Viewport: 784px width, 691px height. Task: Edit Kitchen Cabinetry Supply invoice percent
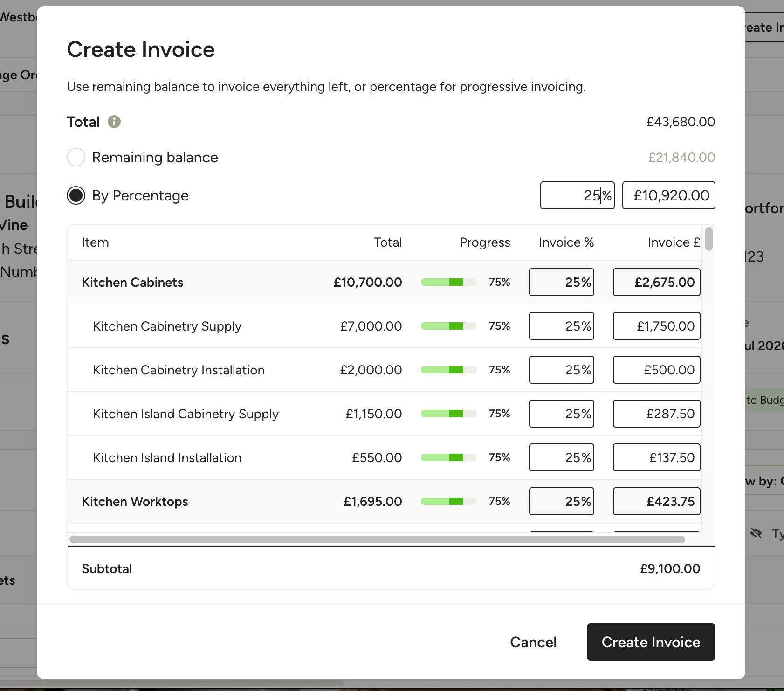[561, 326]
